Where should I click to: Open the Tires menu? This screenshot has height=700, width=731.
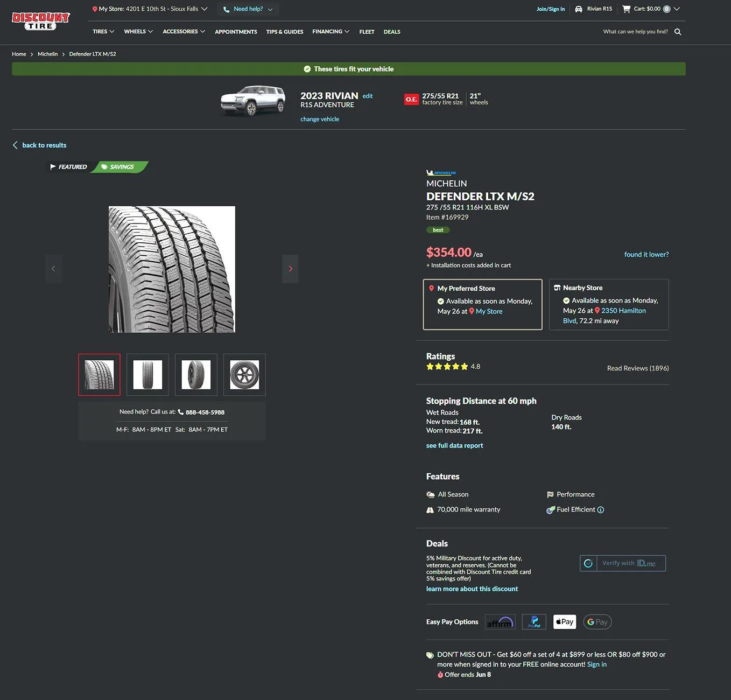[x=103, y=32]
